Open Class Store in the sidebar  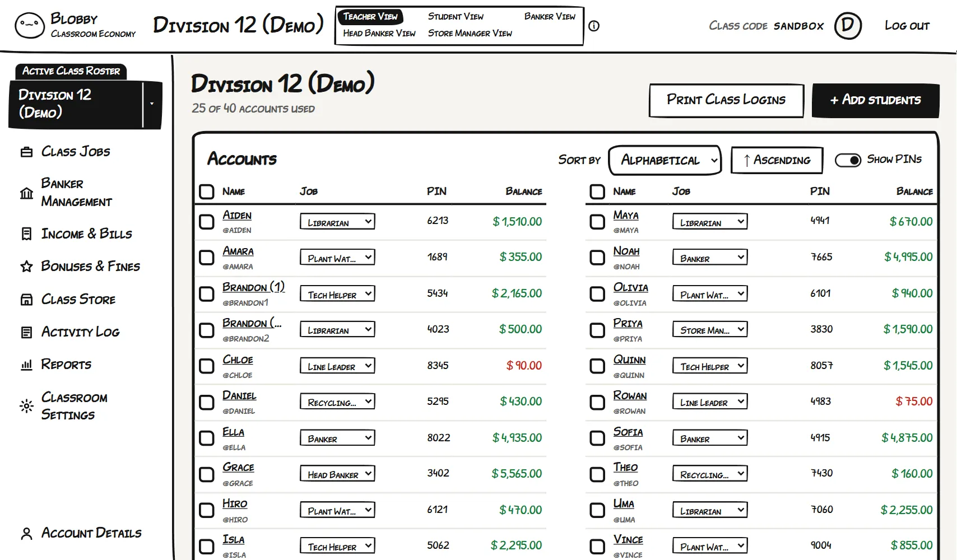pyautogui.click(x=78, y=299)
